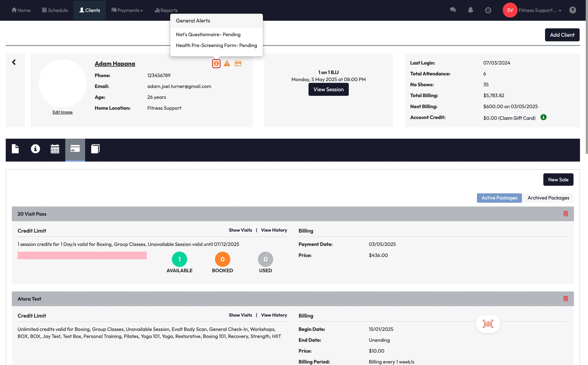Select Active Packages view
Screen dimensions: 588x365
click(499, 198)
